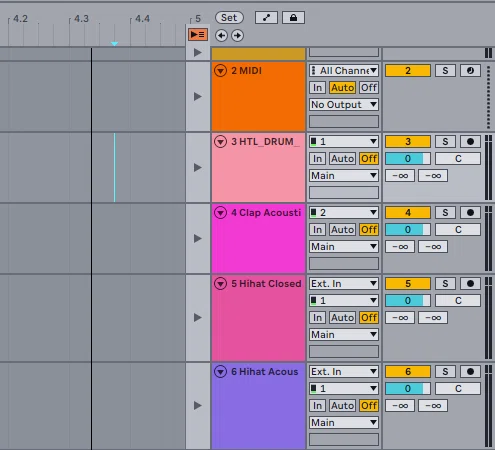Toggle track activator 6 on Hihat Acous

(x=408, y=371)
